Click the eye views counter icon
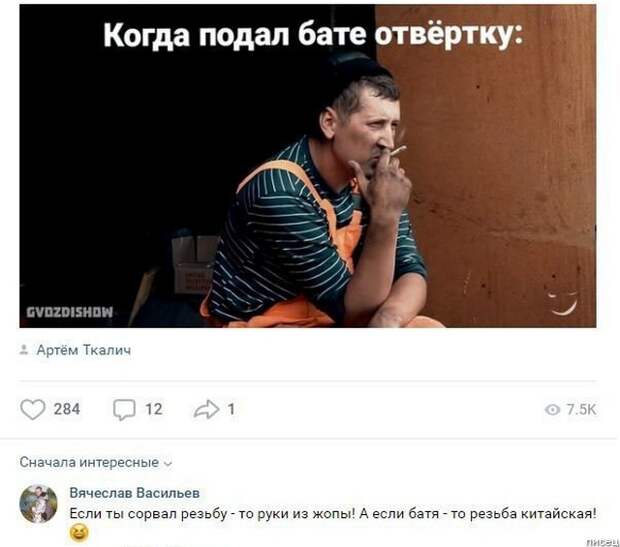620x547 pixels. (x=552, y=409)
